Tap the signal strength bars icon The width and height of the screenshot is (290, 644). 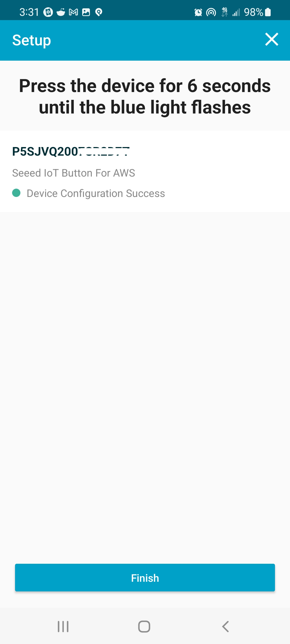tap(236, 12)
